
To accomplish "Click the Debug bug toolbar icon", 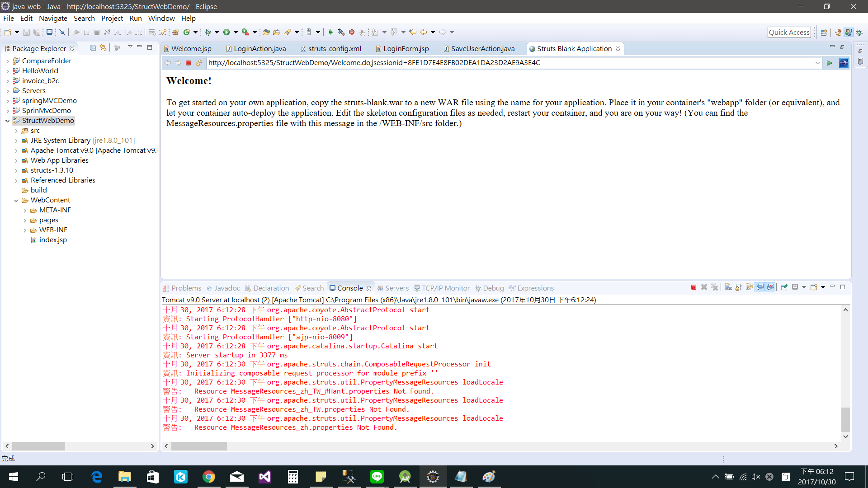I will (x=208, y=32).
